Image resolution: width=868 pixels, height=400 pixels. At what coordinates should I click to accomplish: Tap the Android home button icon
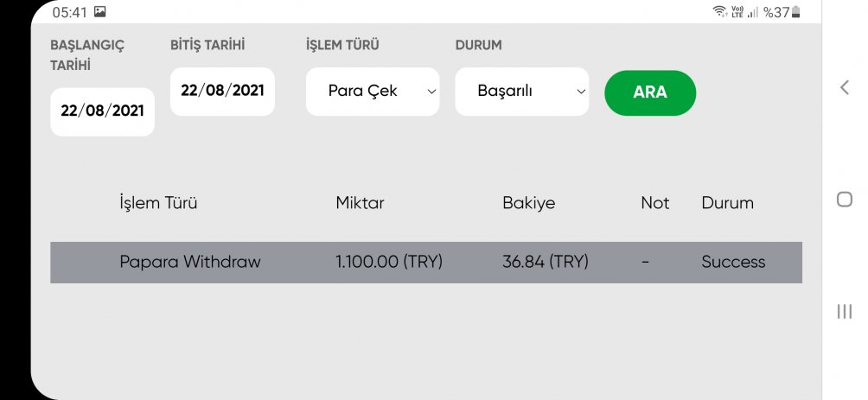tap(844, 200)
